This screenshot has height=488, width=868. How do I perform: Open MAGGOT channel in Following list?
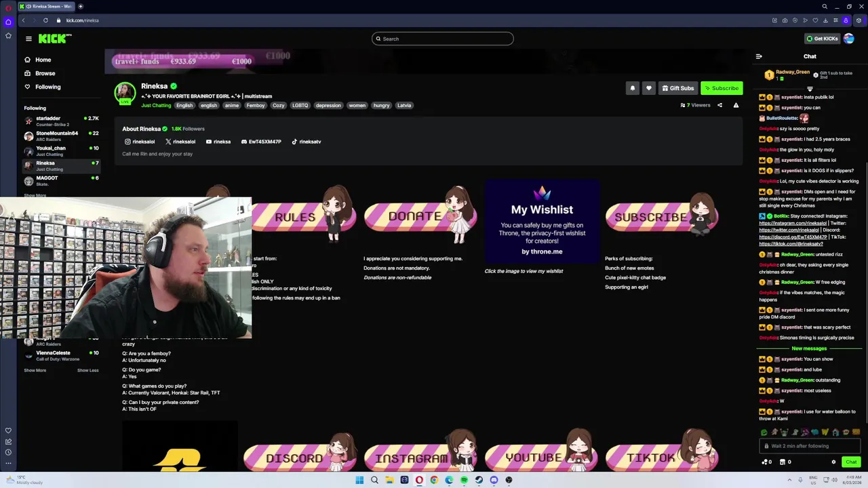61,180
